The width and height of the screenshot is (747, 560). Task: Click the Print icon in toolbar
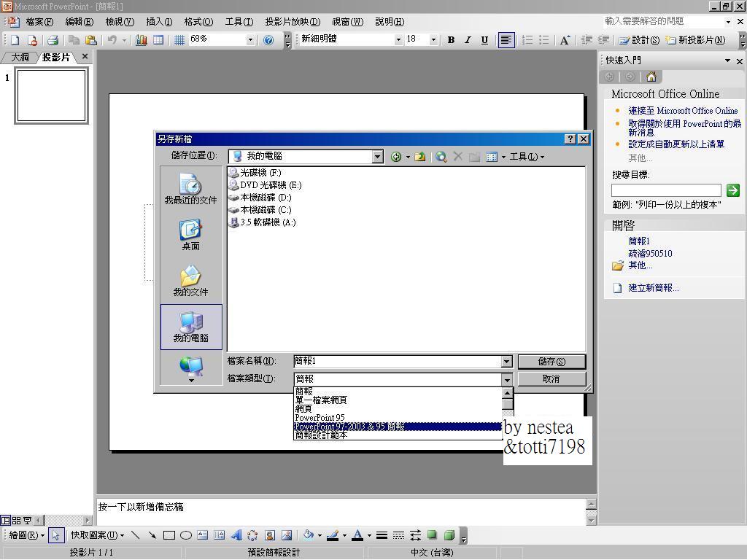pyautogui.click(x=53, y=40)
